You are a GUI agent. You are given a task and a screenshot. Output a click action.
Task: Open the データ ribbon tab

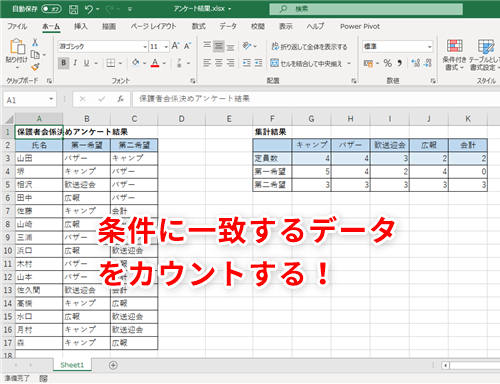[x=228, y=26]
